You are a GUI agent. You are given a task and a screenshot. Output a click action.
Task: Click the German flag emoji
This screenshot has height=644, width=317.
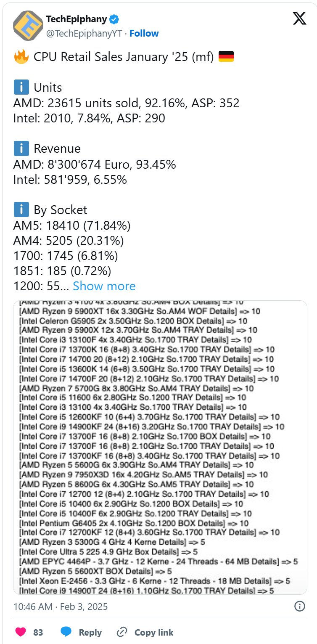click(226, 57)
